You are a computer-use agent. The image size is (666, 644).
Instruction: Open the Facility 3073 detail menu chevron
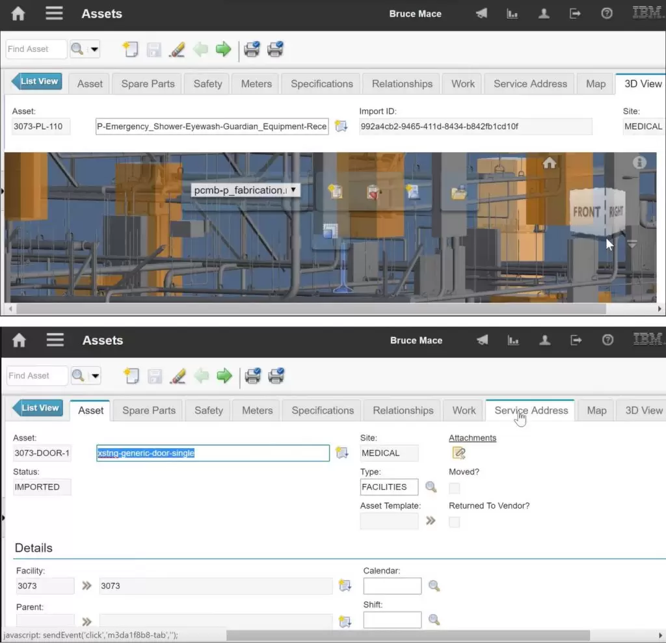[87, 585]
